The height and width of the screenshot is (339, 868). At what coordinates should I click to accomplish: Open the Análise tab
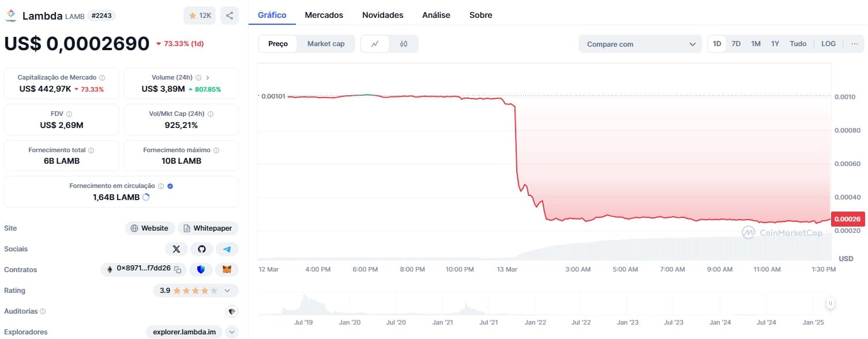click(436, 15)
